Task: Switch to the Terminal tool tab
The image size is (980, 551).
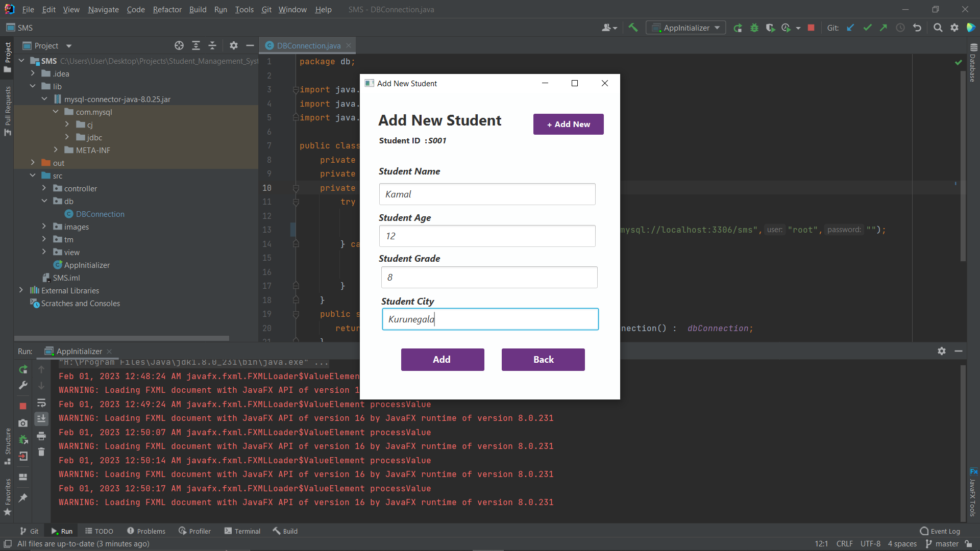Action: (242, 531)
